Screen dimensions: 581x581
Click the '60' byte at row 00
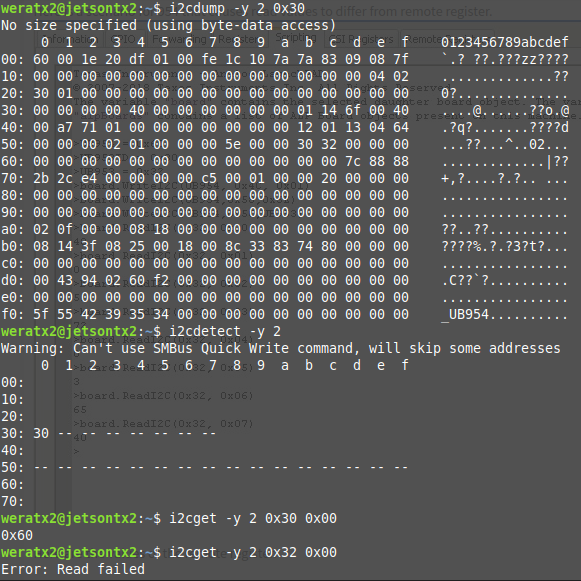point(41,59)
